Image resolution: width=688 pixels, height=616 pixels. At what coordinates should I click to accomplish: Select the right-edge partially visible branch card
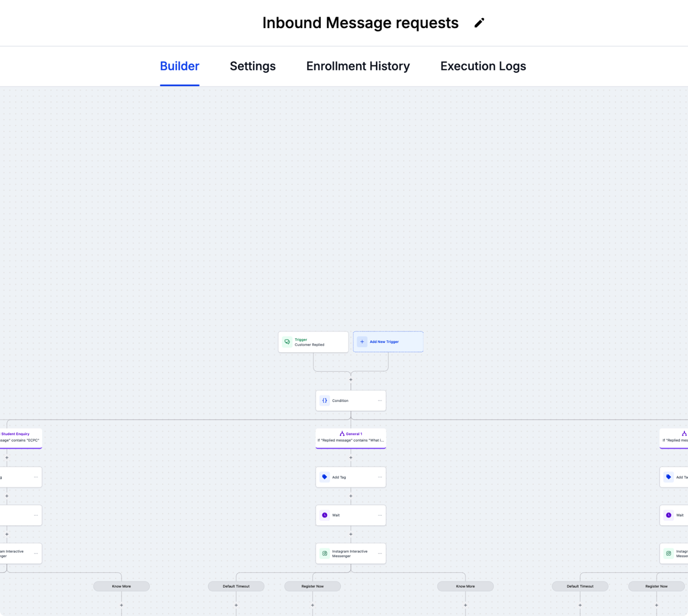pyautogui.click(x=674, y=438)
